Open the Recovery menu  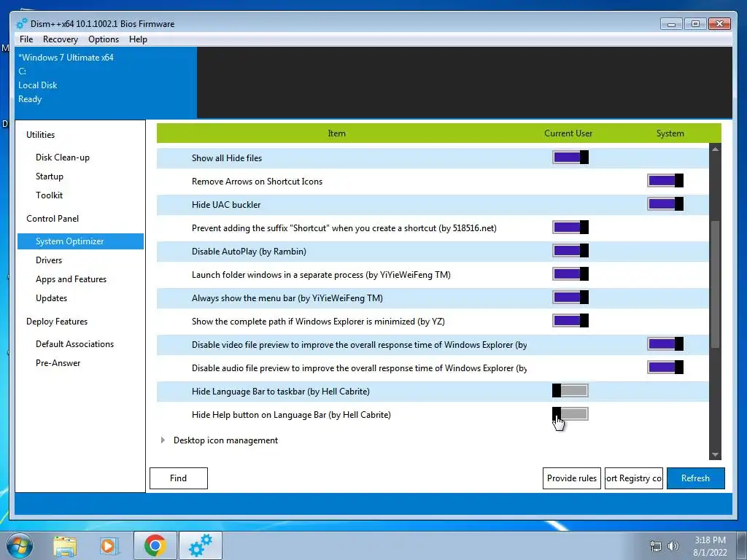[x=60, y=39]
